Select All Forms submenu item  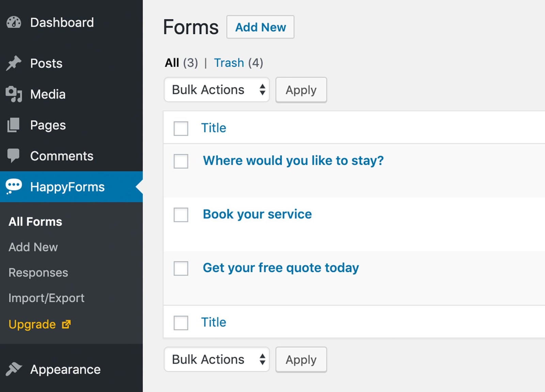coord(35,222)
